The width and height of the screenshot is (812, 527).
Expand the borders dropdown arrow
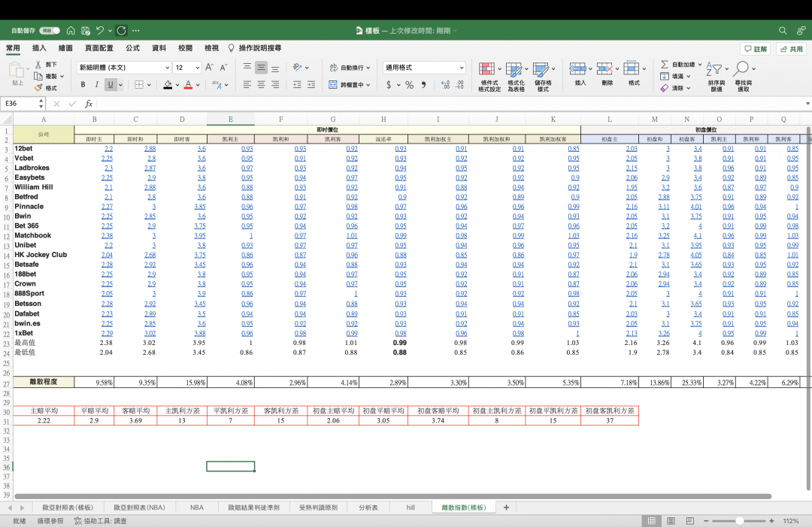[149, 85]
